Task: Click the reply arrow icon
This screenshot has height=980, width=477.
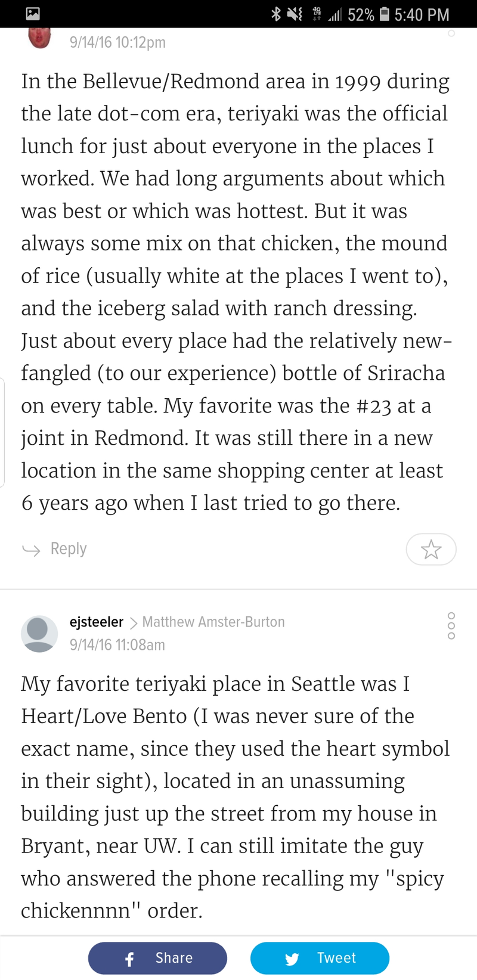Action: pos(31,550)
